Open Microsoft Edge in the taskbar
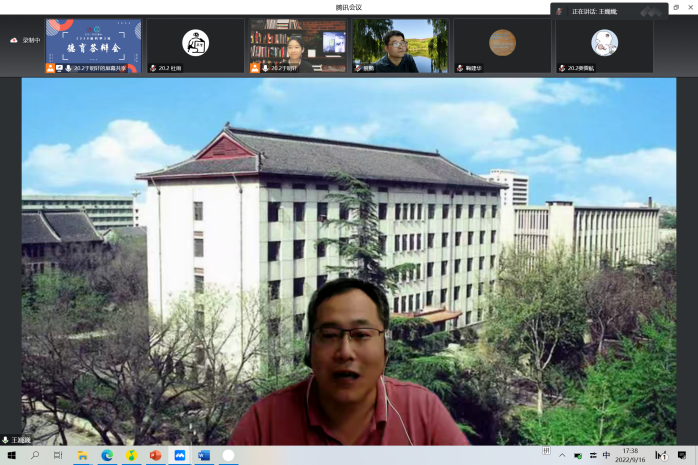 point(107,455)
